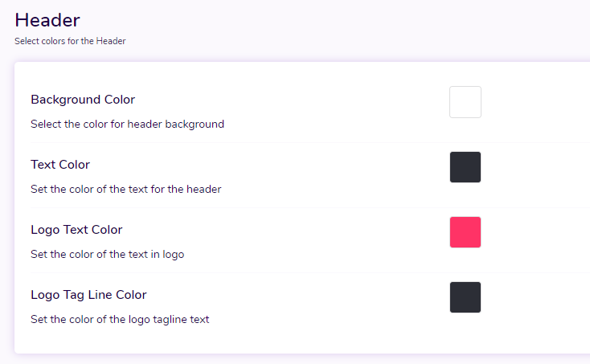Click the Text Color label
The image size is (590, 364).
[x=60, y=165]
